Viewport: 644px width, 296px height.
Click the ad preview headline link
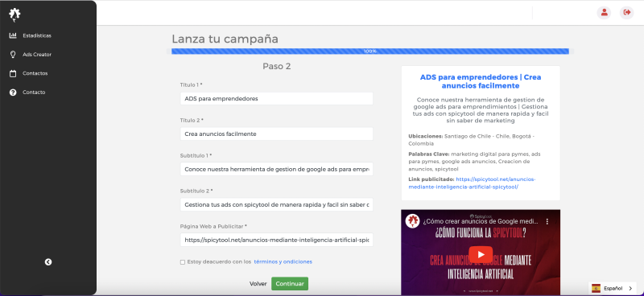(x=480, y=81)
